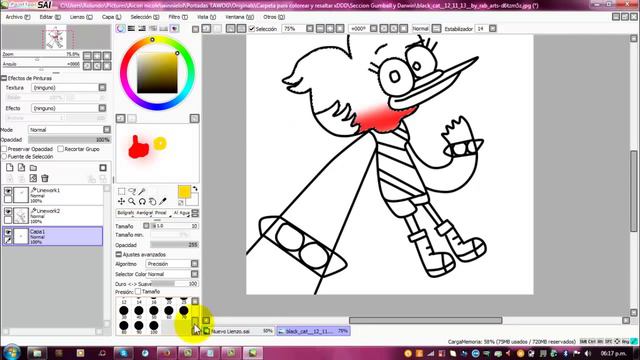Toggle the Selección checkbox in toolbar

[252, 29]
